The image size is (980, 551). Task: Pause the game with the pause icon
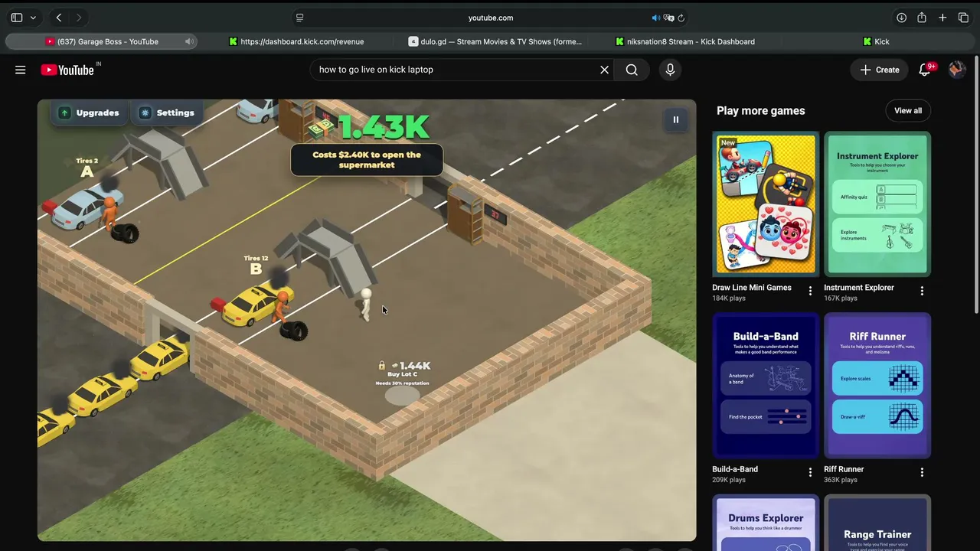[675, 119]
